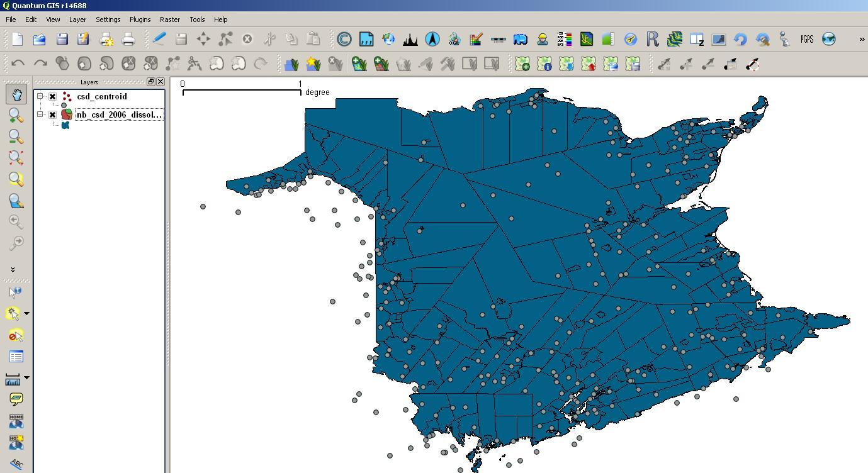Open the Attribute Table icon
This screenshot has width=868, height=473.
pyautogui.click(x=16, y=357)
